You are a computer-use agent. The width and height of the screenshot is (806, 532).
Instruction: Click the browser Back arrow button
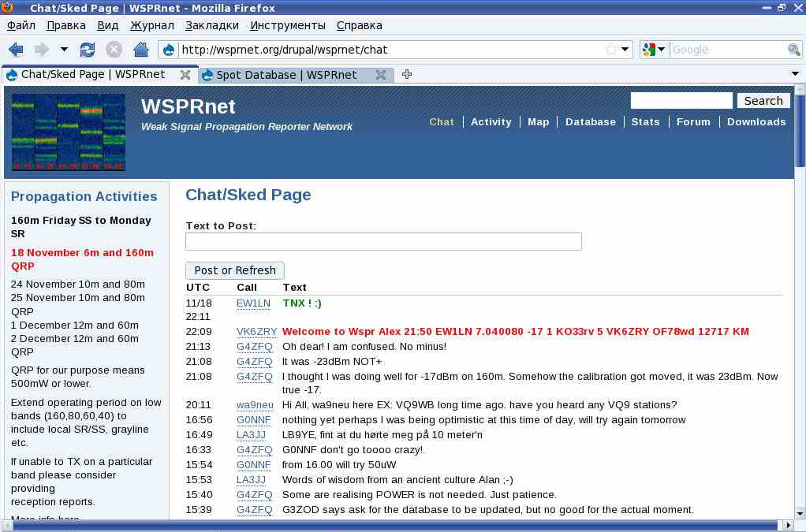click(x=16, y=50)
